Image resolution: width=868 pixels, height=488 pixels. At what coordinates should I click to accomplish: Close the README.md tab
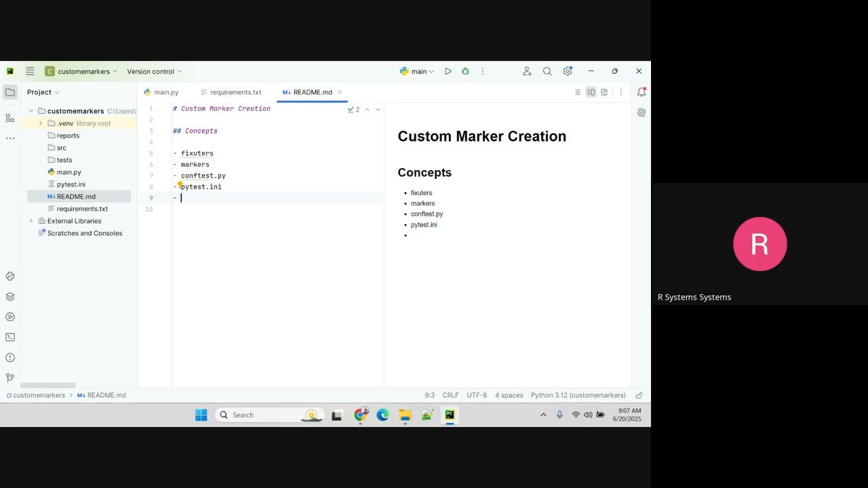[x=340, y=92]
